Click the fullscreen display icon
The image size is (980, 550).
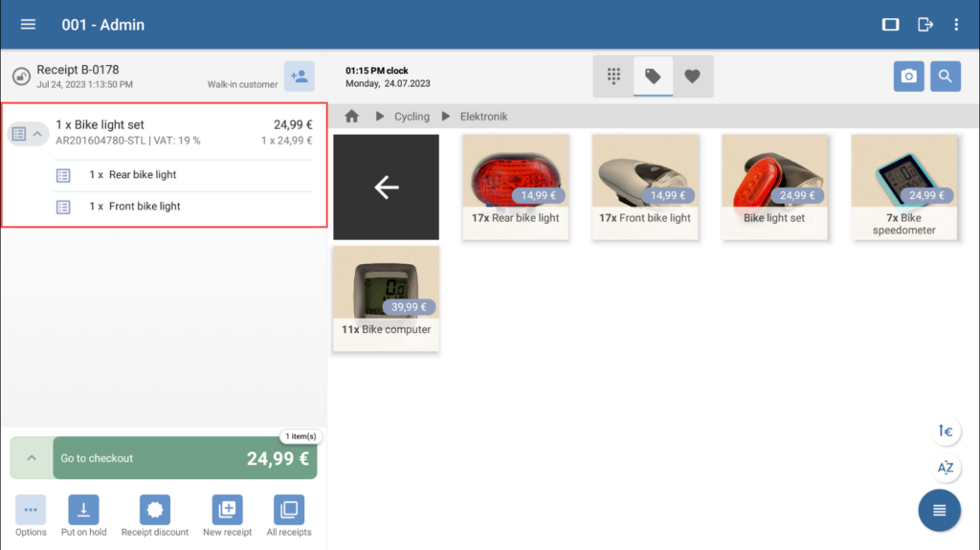[890, 25]
